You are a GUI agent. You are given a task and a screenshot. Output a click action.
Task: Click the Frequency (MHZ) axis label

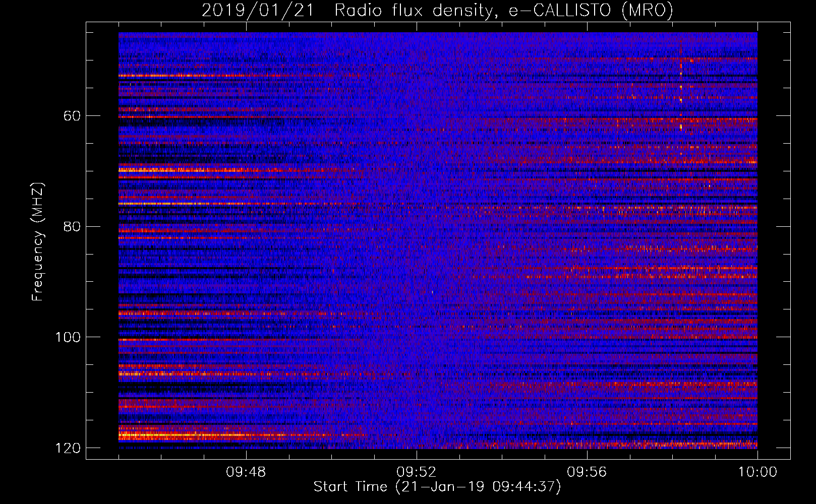pyautogui.click(x=38, y=241)
